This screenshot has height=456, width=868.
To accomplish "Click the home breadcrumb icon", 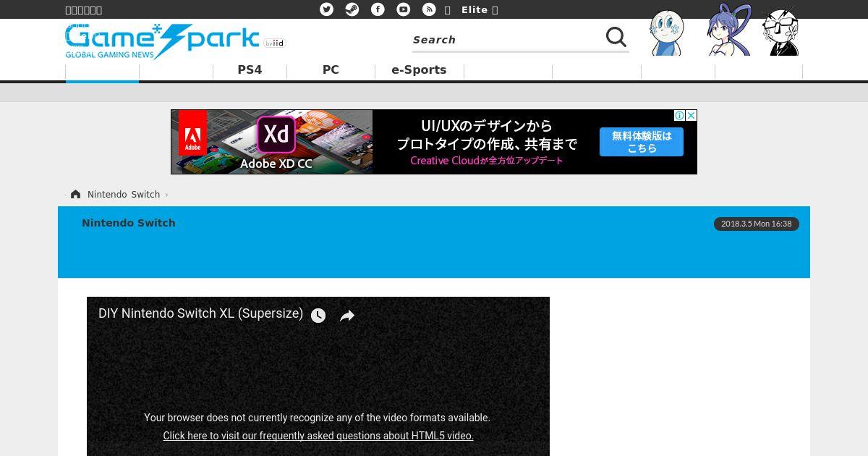I will pyautogui.click(x=75, y=194).
